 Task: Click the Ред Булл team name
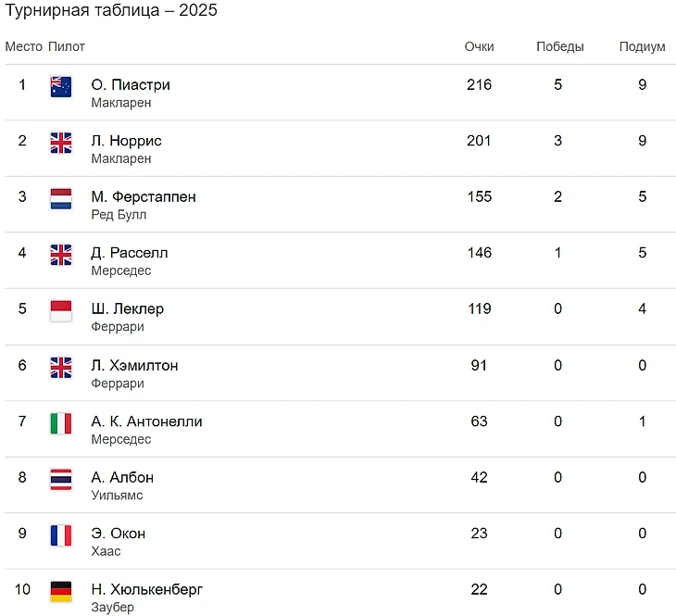point(119,215)
